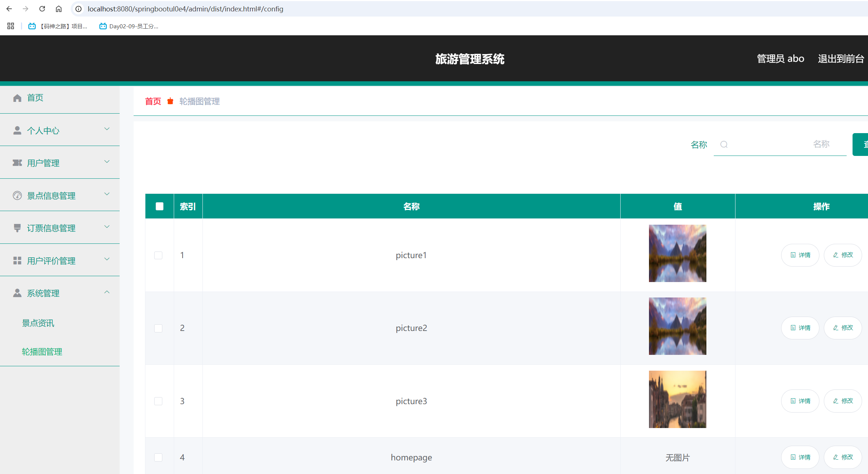Viewport: 868px width, 474px height.
Task: Click 修改 button for homepage row
Action: tap(843, 457)
